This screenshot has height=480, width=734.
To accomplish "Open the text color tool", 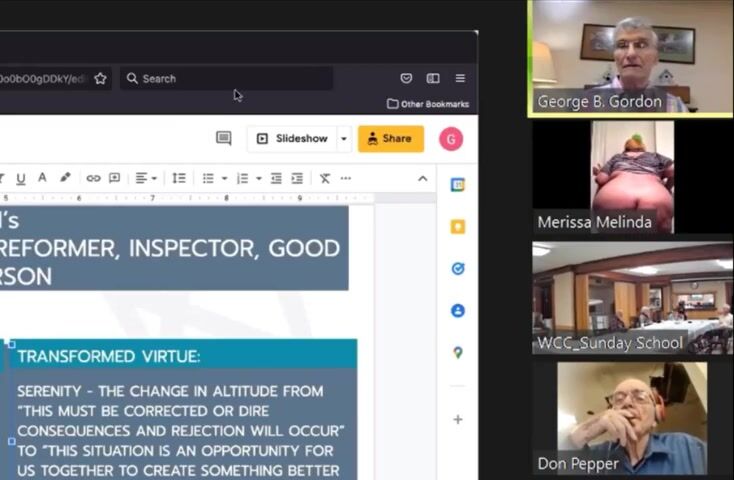I will tap(42, 178).
